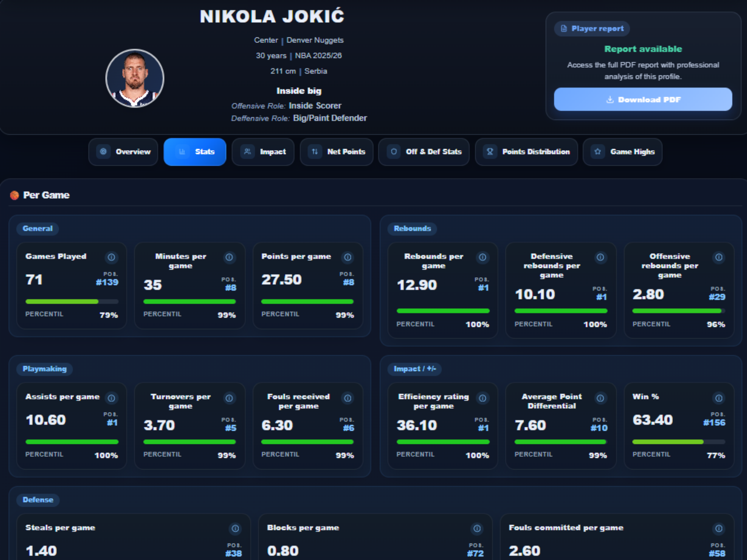Click the General section label
747x560 pixels.
pos(37,229)
